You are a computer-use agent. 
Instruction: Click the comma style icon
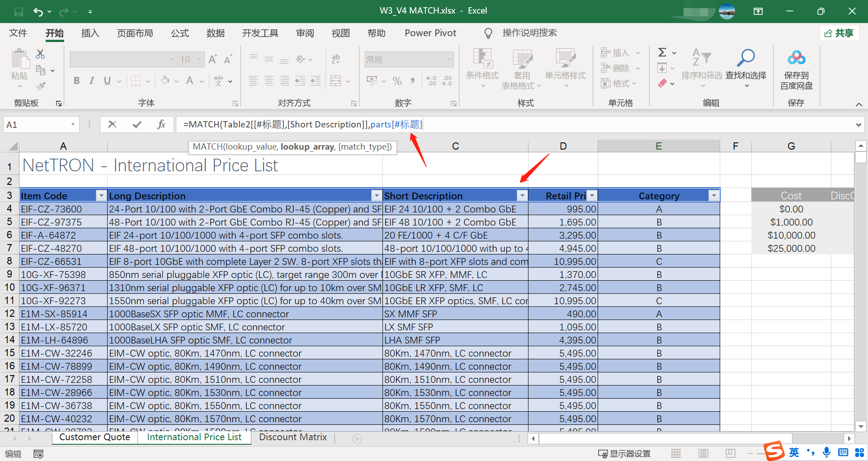pyautogui.click(x=412, y=81)
